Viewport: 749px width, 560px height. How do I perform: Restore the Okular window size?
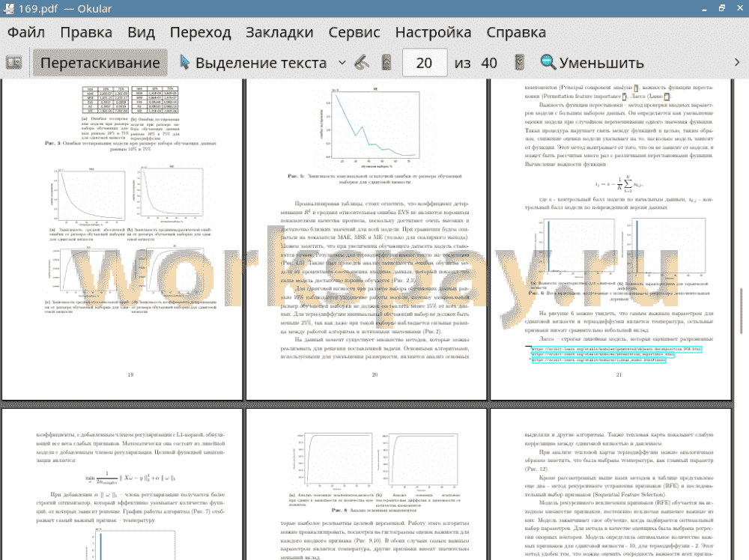tap(722, 8)
